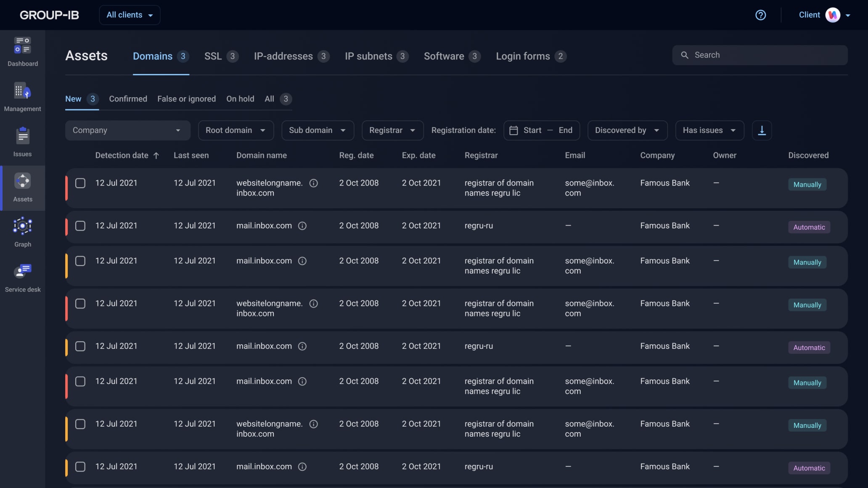Click the Manually tag in first row
Viewport: 868px width, 488px height.
(x=807, y=185)
